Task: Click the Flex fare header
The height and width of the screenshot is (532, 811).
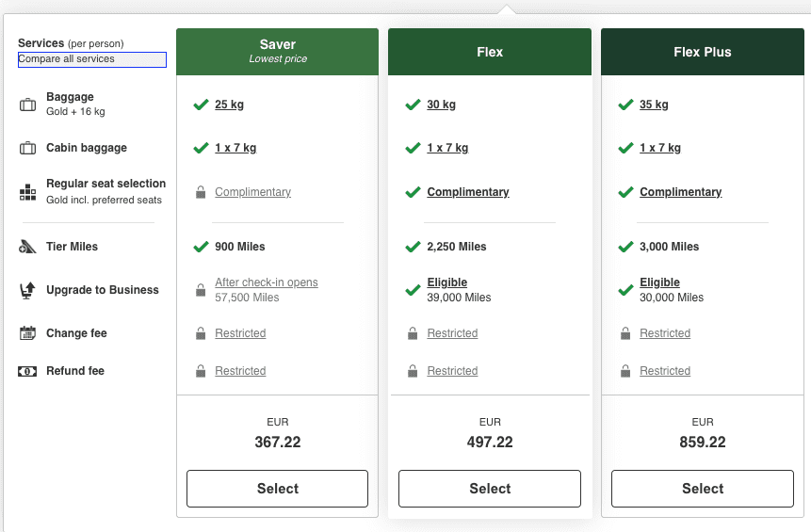Action: [x=489, y=52]
